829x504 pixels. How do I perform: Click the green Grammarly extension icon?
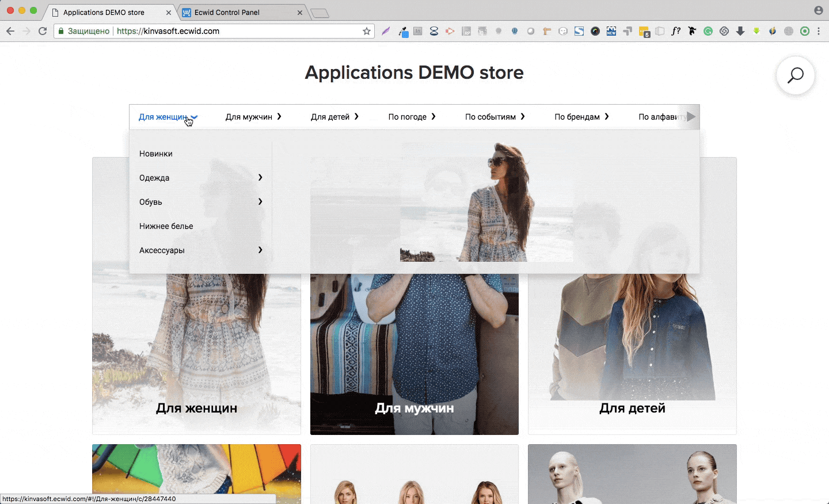click(x=708, y=31)
